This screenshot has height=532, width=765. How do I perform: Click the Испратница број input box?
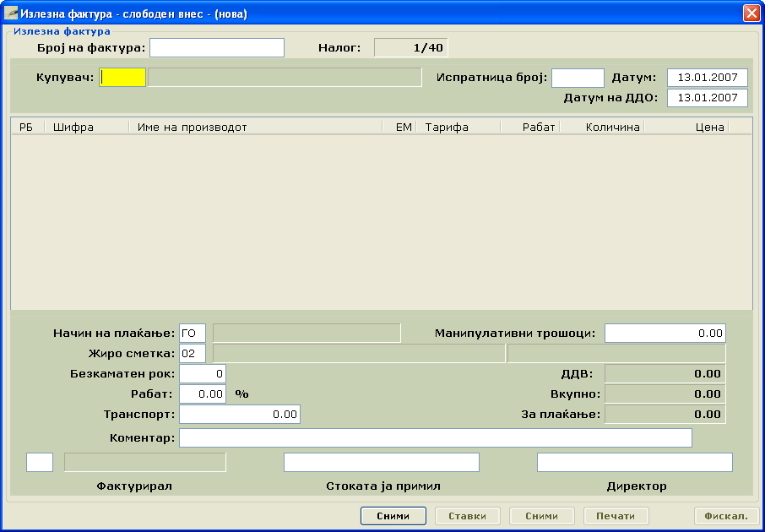pos(578,78)
